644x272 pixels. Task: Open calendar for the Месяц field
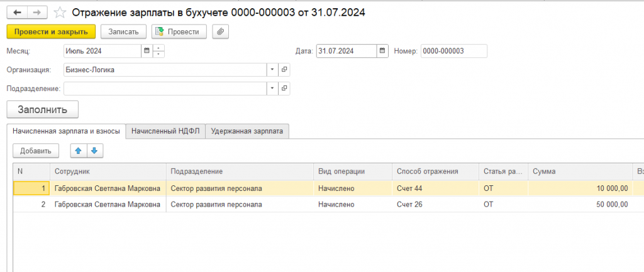(147, 52)
